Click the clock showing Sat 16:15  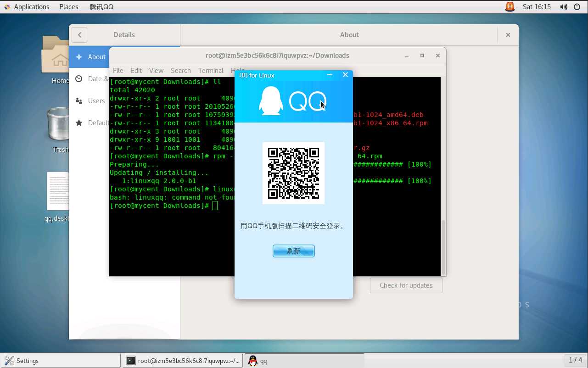[537, 7]
